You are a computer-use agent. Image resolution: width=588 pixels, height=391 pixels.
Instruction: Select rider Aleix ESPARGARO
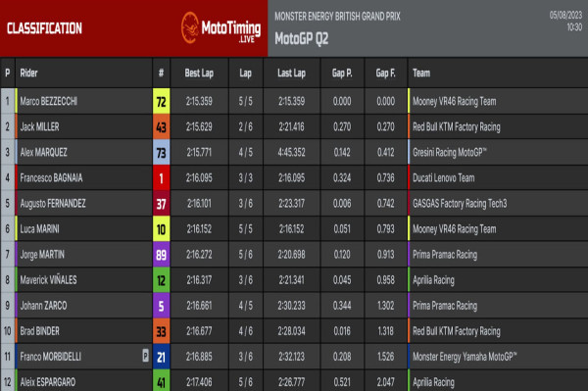pos(48,382)
